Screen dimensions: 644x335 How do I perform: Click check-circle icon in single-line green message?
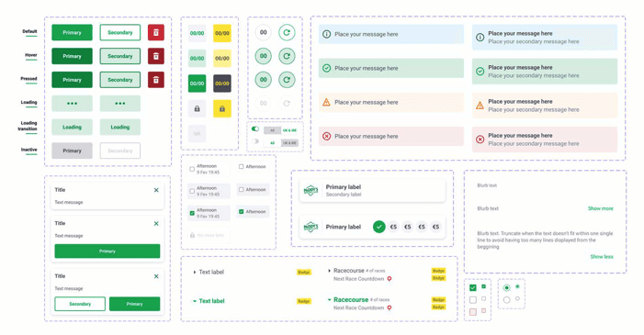[x=326, y=68]
